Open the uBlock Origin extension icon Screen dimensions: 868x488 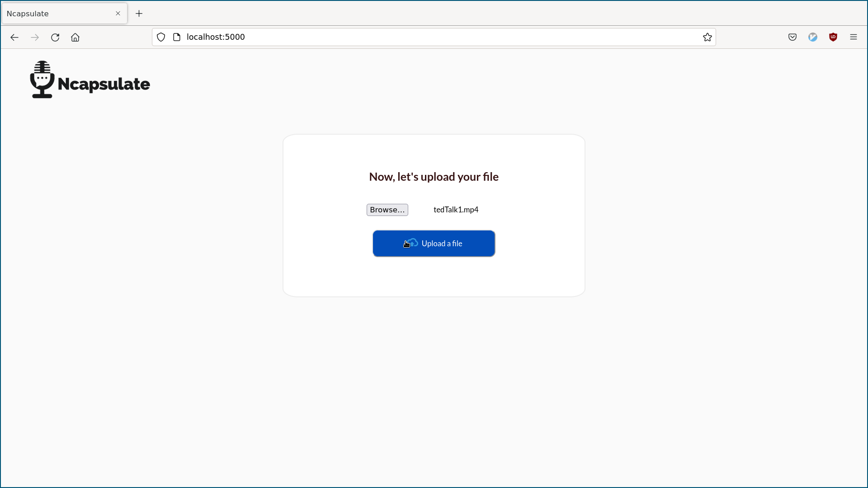click(x=833, y=38)
